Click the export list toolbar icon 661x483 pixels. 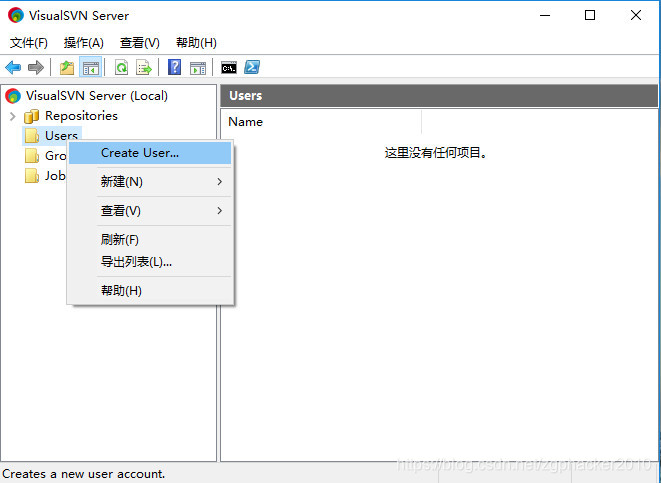click(144, 67)
